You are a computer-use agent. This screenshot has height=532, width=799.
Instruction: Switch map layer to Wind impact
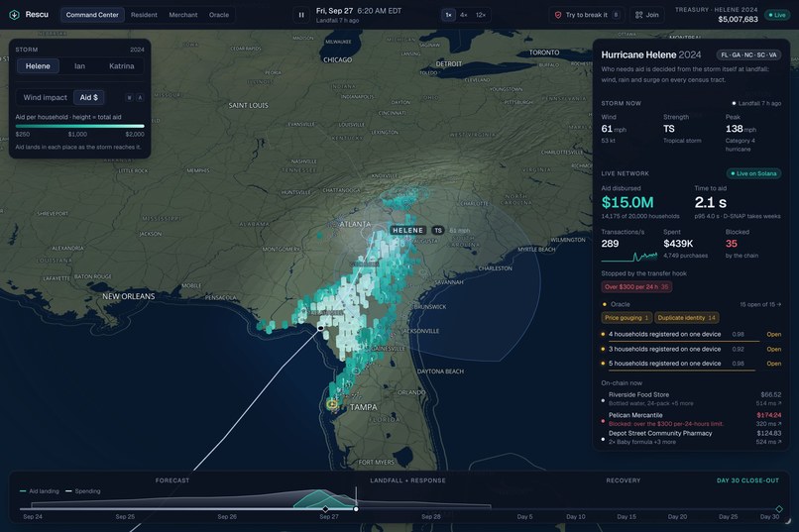tap(45, 97)
